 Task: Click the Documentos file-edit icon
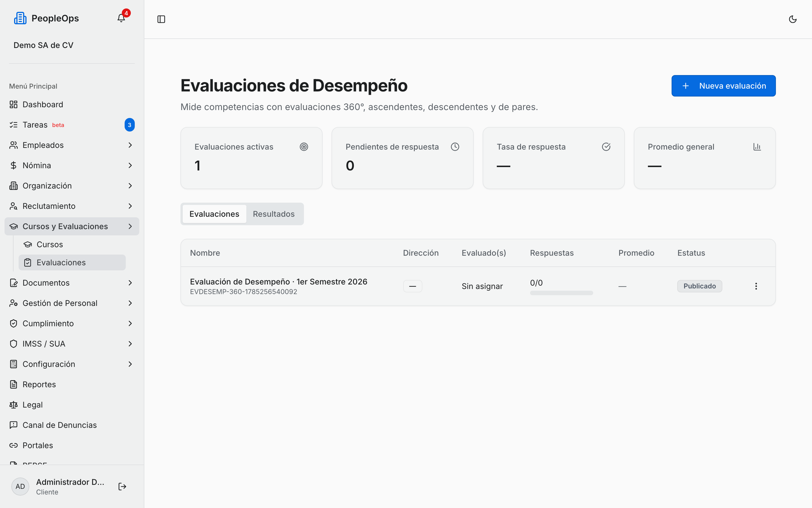14,283
